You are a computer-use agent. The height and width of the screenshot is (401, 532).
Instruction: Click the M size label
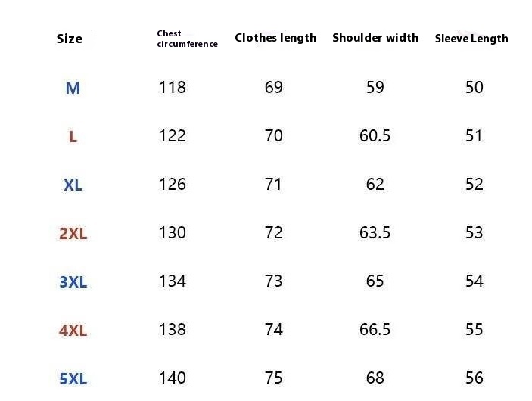(73, 89)
